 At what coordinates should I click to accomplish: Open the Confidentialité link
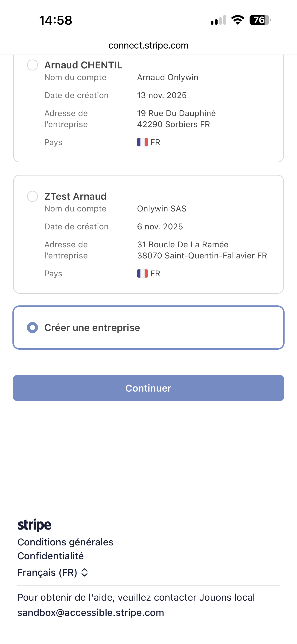coord(50,556)
